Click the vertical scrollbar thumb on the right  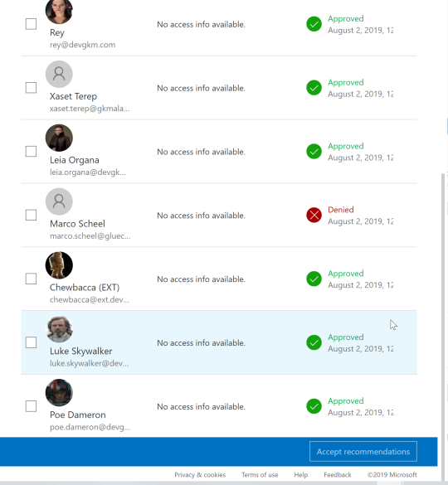tap(443, 327)
